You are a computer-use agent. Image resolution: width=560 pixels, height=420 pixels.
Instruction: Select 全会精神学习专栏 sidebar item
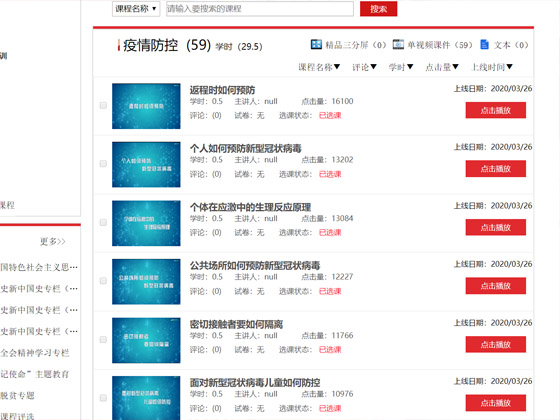pyautogui.click(x=35, y=353)
